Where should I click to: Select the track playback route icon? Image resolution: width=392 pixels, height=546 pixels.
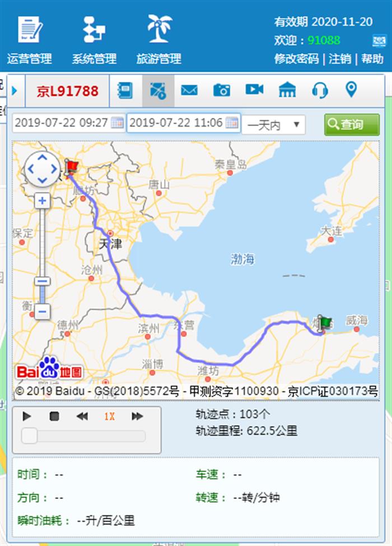click(158, 90)
